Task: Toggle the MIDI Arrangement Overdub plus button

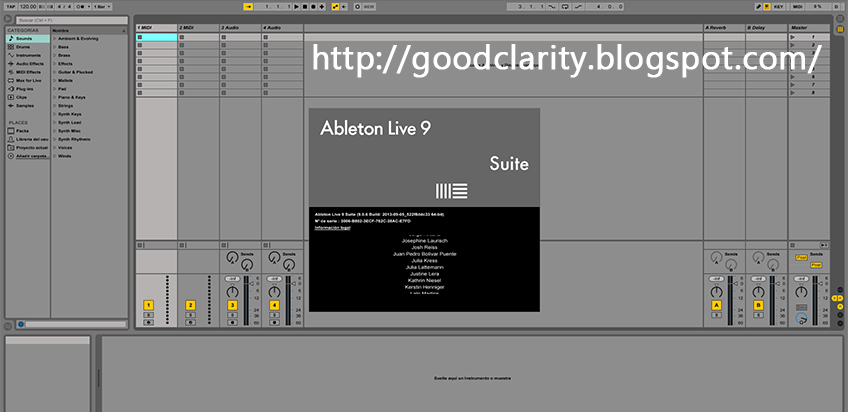Action: [x=322, y=6]
